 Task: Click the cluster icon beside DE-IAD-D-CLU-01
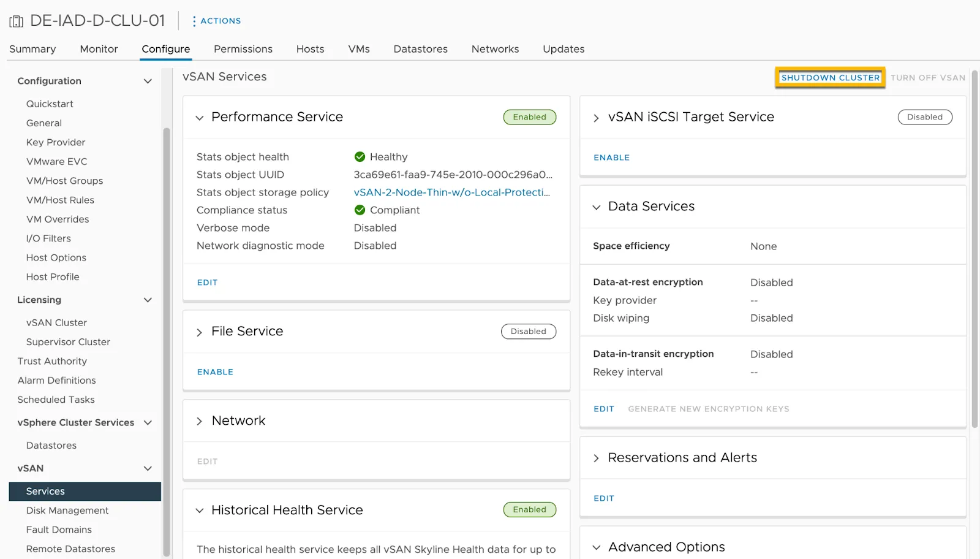[x=16, y=21]
